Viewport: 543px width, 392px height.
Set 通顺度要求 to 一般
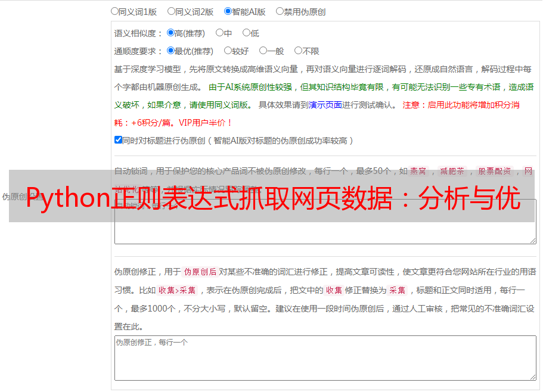263,51
